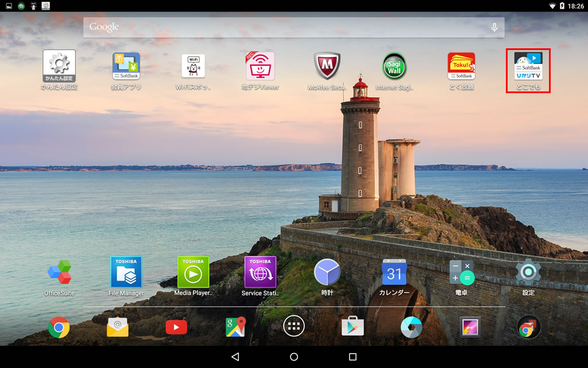Launch Toshiba File Manager
This screenshot has width=588, height=368.
126,273
